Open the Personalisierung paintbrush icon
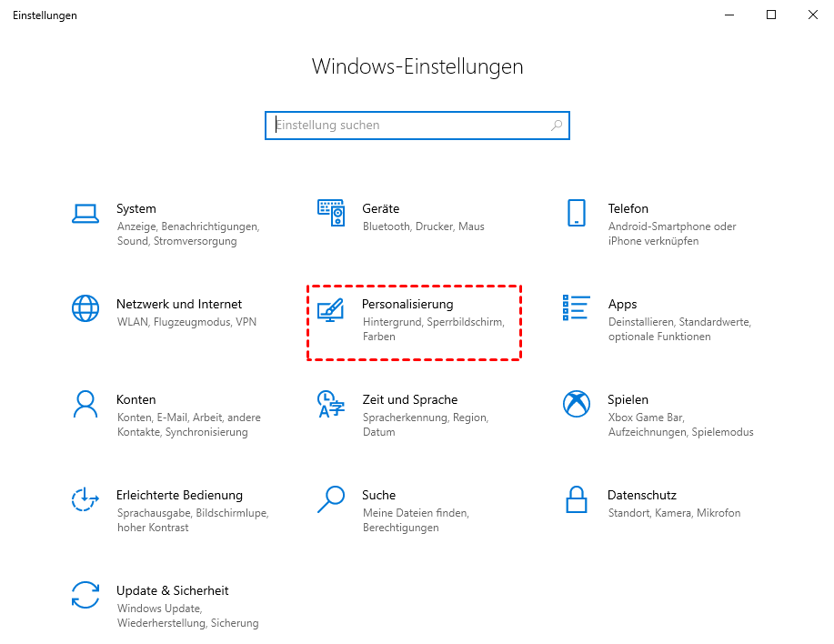Image resolution: width=834 pixels, height=644 pixels. (x=330, y=309)
